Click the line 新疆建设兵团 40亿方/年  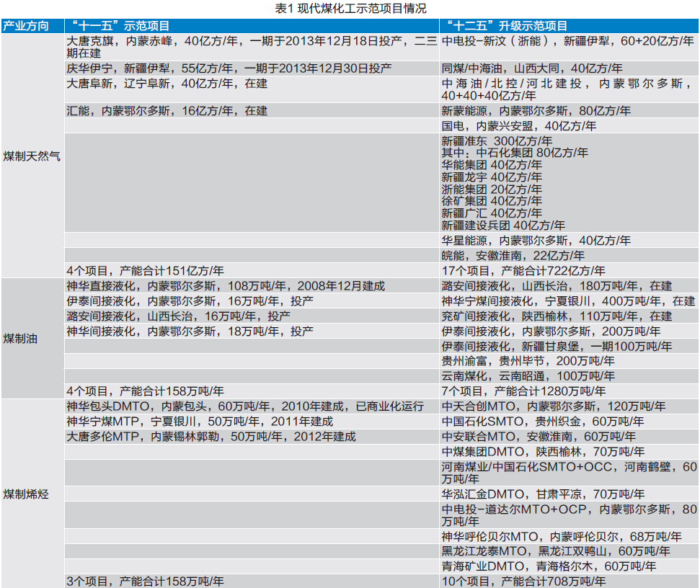[503, 226]
